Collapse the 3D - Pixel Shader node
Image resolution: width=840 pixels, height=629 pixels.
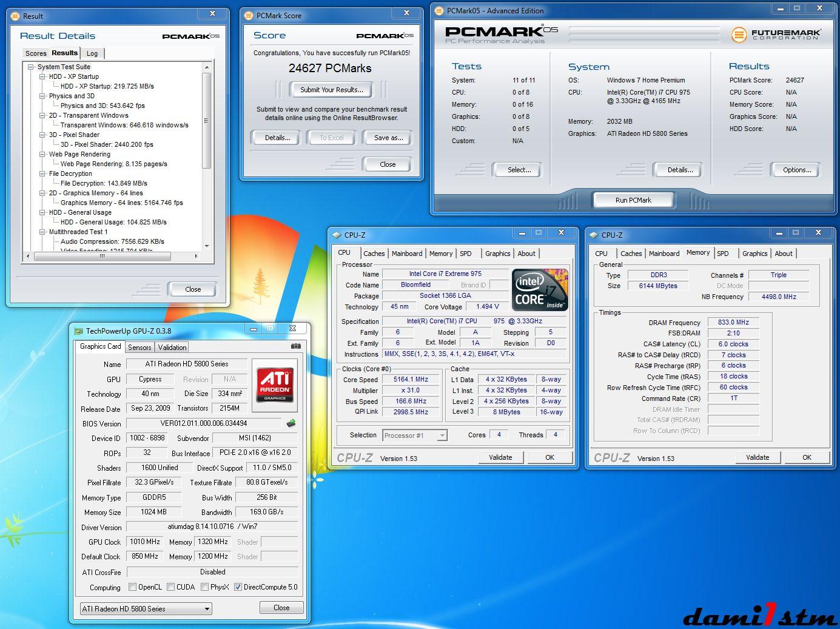pyautogui.click(x=42, y=135)
